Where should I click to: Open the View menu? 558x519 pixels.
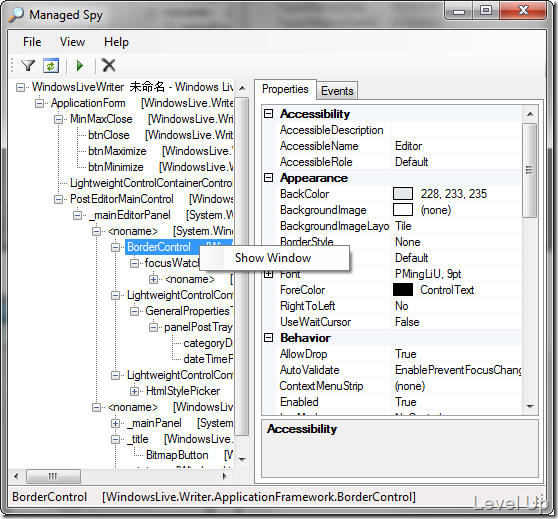[x=72, y=42]
